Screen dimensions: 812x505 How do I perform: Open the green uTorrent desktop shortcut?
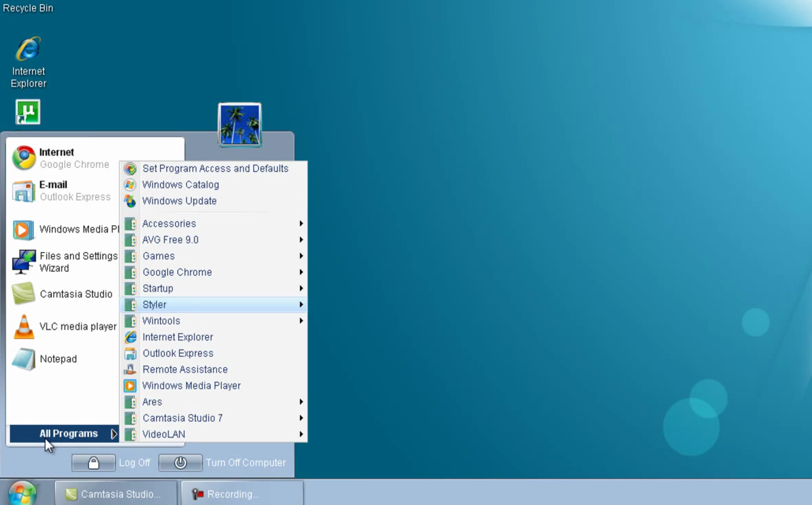[x=28, y=112]
